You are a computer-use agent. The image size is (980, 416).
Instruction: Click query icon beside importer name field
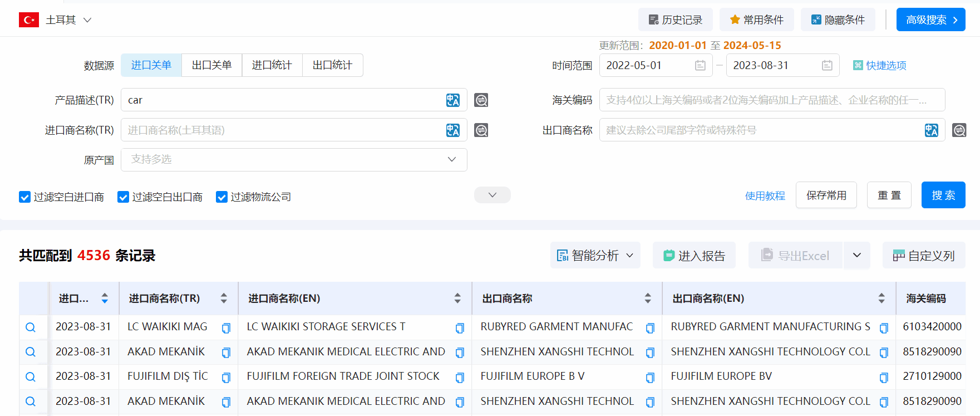point(481,130)
